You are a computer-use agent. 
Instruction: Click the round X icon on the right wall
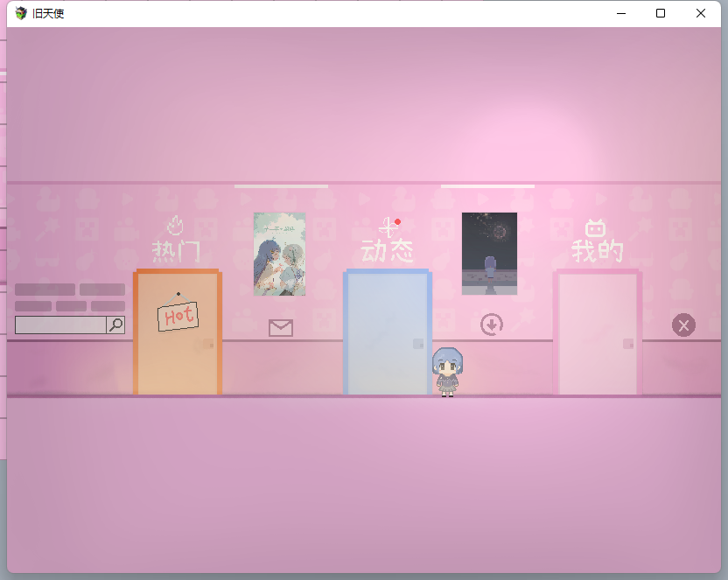(x=683, y=325)
